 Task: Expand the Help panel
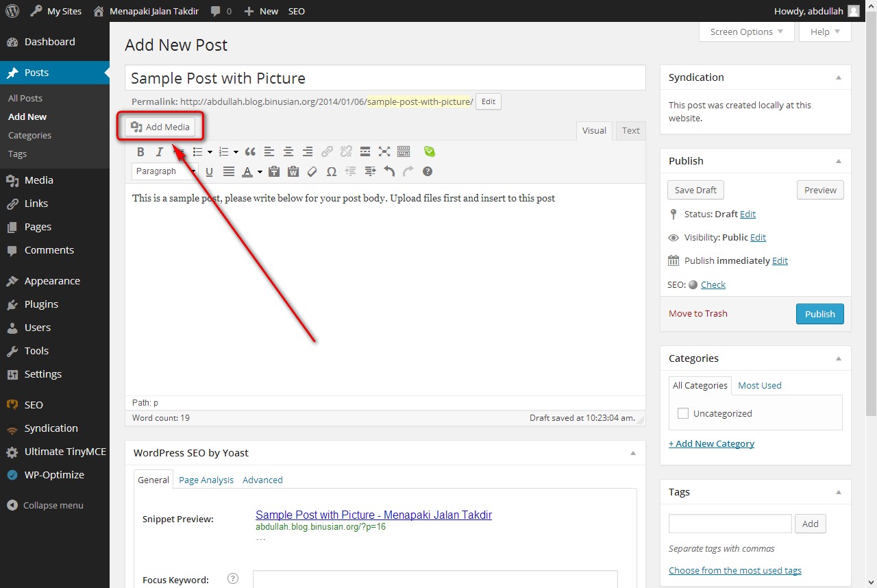(825, 32)
